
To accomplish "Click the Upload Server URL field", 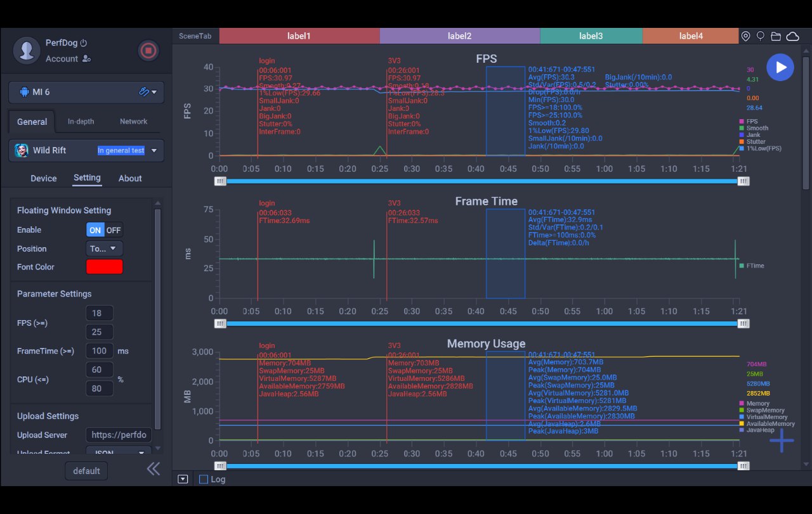I will [119, 435].
